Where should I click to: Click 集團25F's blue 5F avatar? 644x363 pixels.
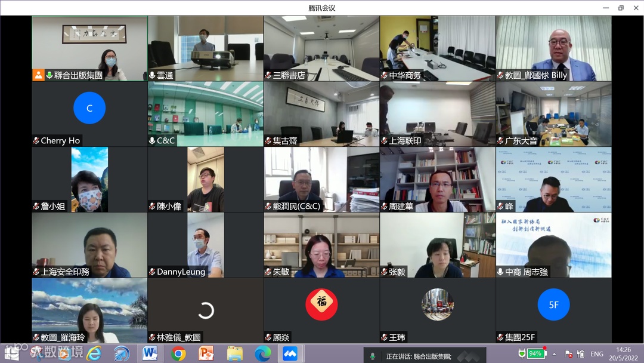553,304
